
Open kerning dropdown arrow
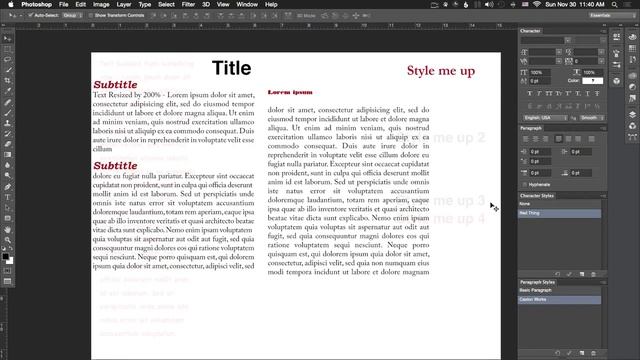pos(559,61)
